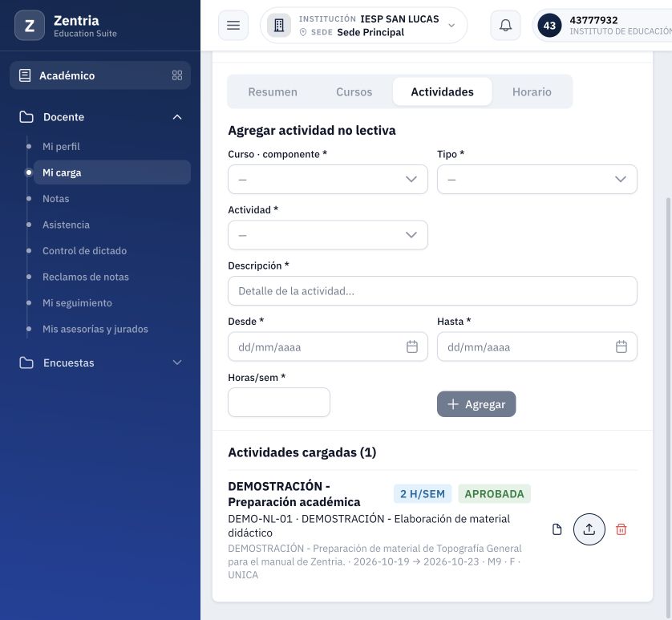This screenshot has width=672, height=620.
Task: Focus the Horas/sem input box
Action: point(279,402)
